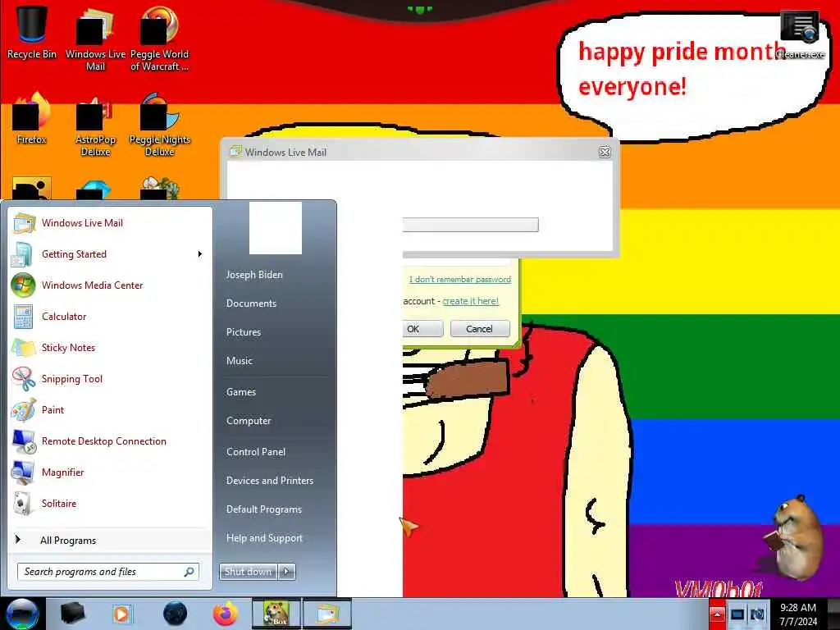The width and height of the screenshot is (840, 630).
Task: Open Firefox from the taskbar
Action: coord(226,614)
